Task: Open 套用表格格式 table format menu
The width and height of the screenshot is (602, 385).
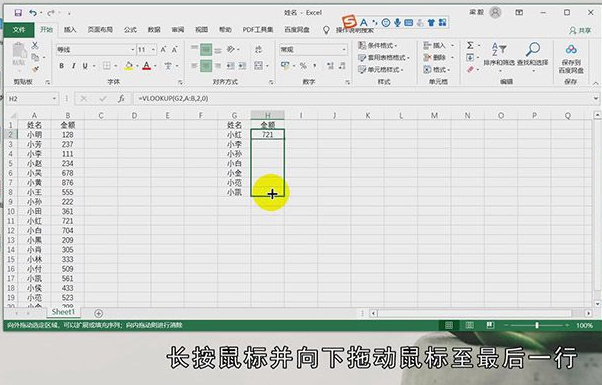Action: [x=384, y=58]
